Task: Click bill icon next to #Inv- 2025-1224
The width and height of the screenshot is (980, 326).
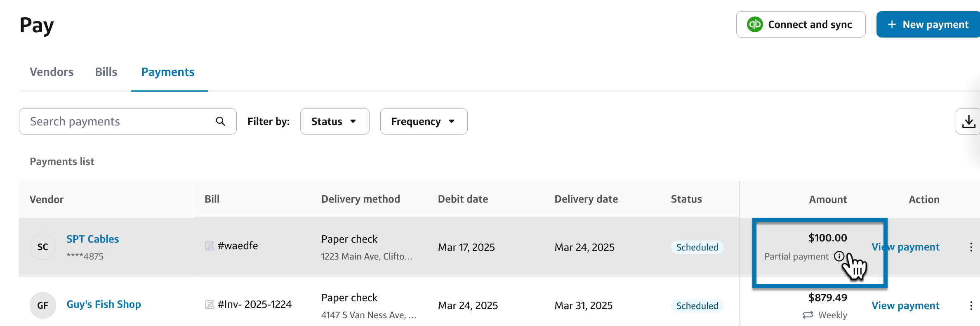Action: click(210, 305)
